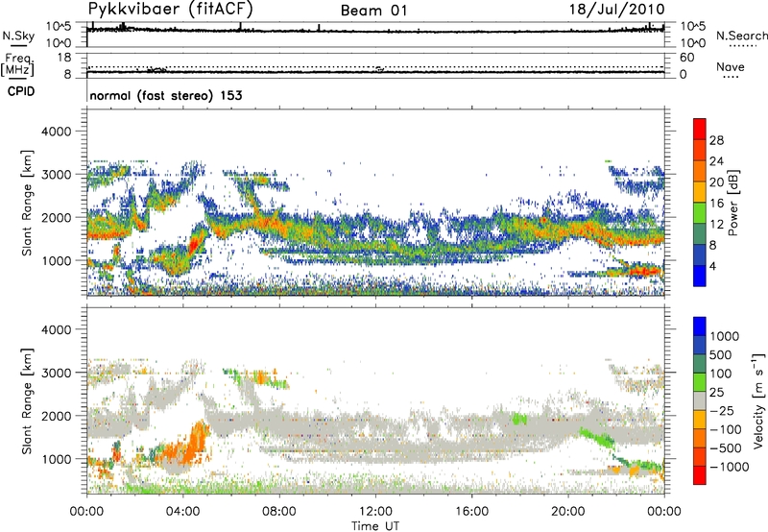The width and height of the screenshot is (768, 532).
Task: Click the '60' Nave axis value
Action: click(686, 58)
